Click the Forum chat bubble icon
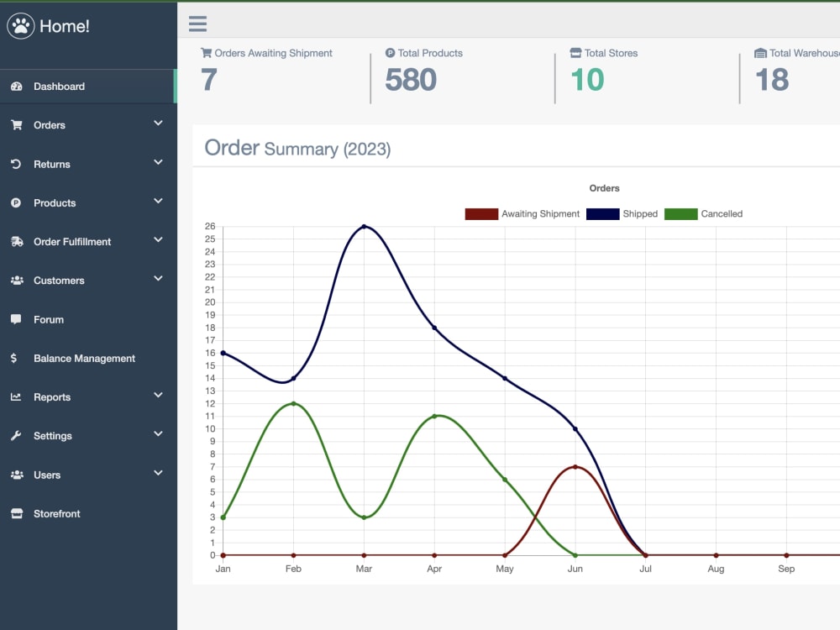Viewport: 840px width, 630px height. click(x=16, y=319)
